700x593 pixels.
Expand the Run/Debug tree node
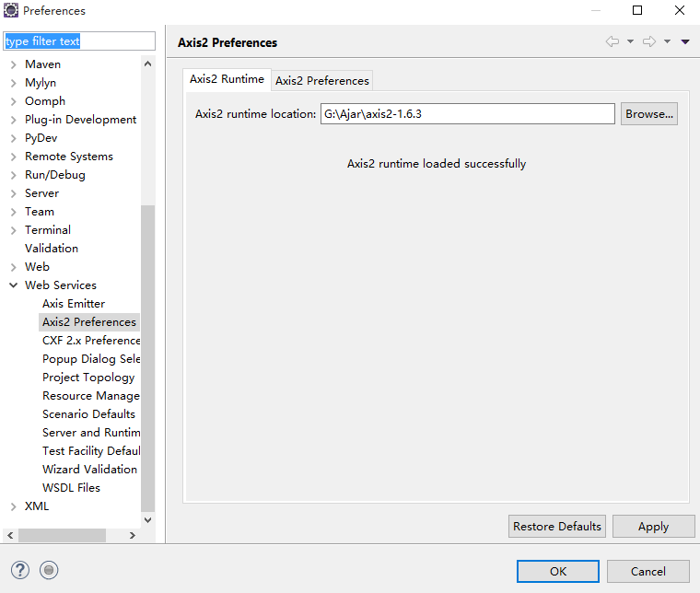click(x=14, y=175)
